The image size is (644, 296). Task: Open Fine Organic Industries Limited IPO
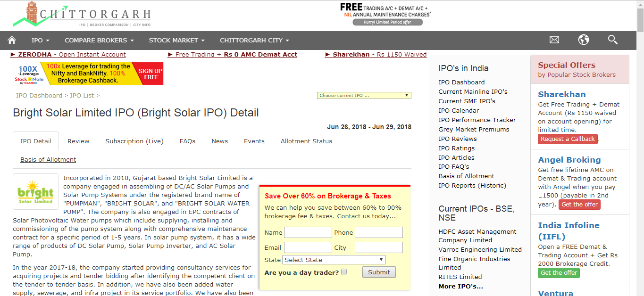474,263
